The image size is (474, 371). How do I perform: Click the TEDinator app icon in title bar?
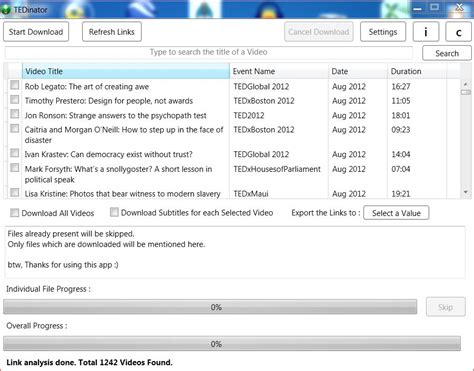[x=6, y=10]
